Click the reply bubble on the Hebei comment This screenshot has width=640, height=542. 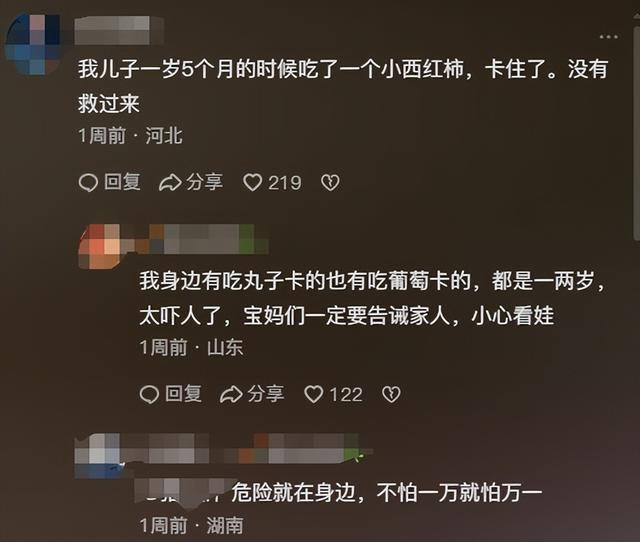(88, 182)
